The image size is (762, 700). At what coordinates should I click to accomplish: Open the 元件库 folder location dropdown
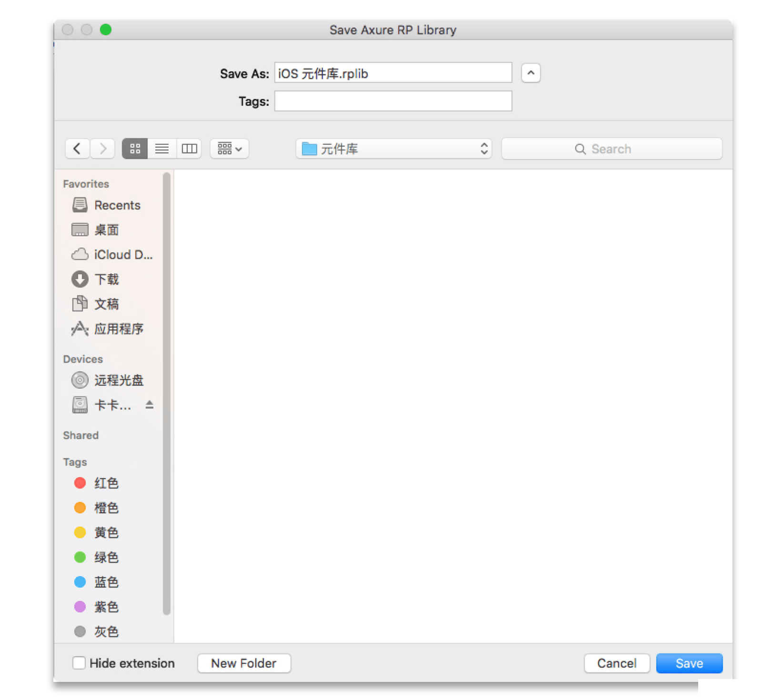(393, 149)
